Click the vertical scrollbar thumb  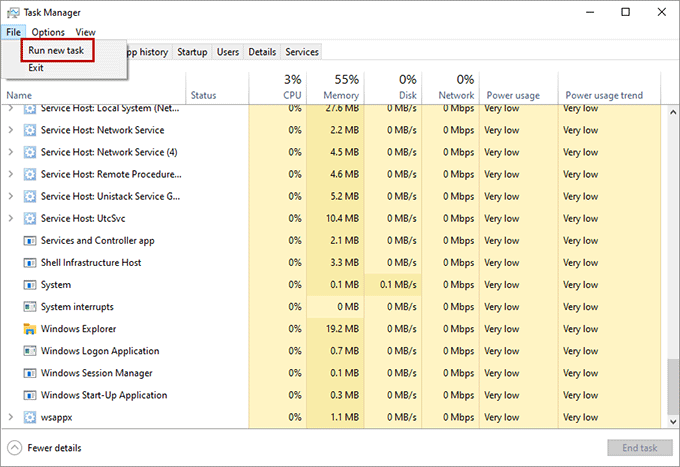point(673,386)
